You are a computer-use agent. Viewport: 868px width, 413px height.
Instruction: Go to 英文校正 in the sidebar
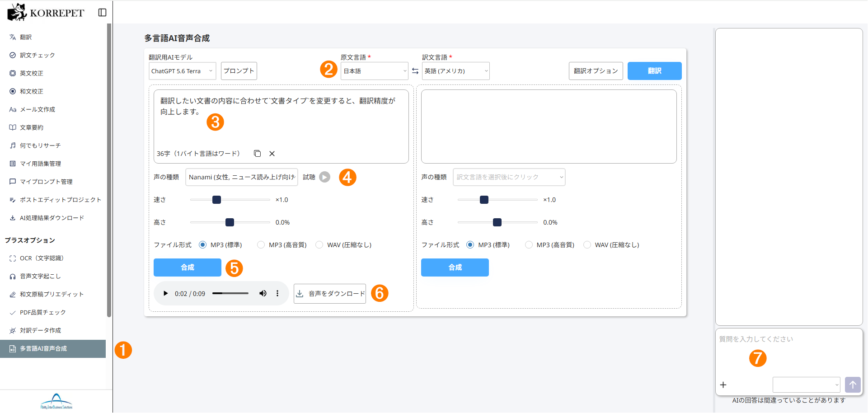pyautogui.click(x=53, y=73)
